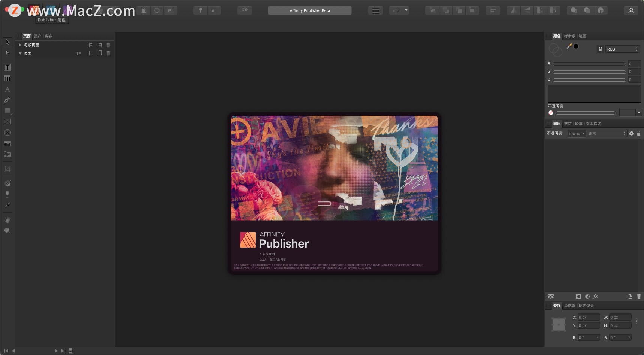This screenshot has width=644, height=355.
Task: Click the Adjustments half-circle icon
Action: pyautogui.click(x=587, y=297)
